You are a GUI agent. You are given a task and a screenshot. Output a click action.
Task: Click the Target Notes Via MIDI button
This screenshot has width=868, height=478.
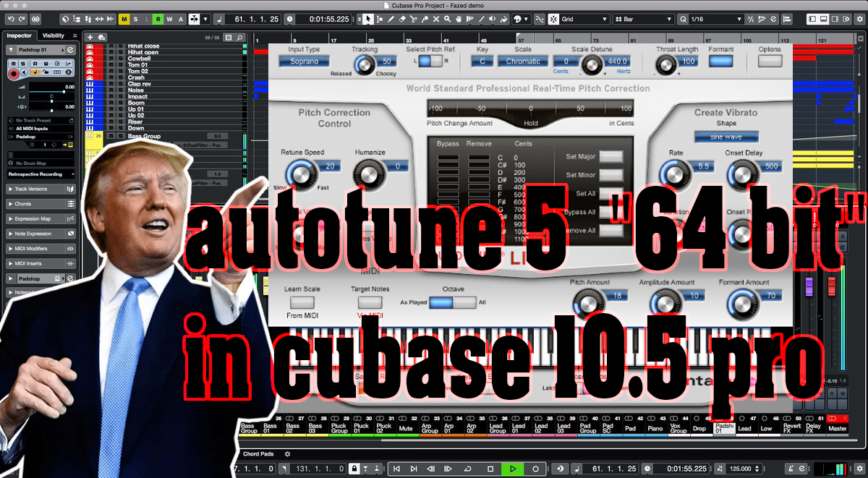370,302
